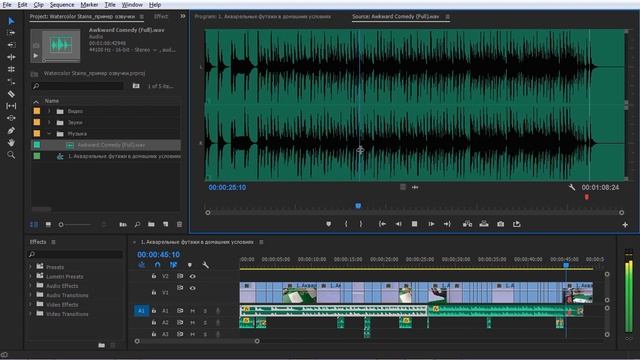Click the export/share arrow icon in Source monitor
The height and width of the screenshot is (360, 640).
pos(517,224)
